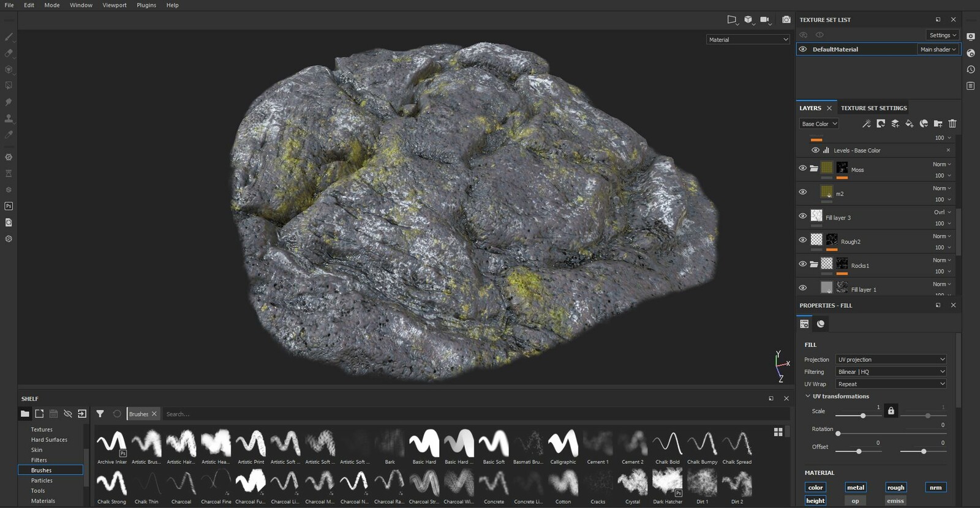Hide the m2 layer
The height and width of the screenshot is (508, 980).
pos(803,192)
